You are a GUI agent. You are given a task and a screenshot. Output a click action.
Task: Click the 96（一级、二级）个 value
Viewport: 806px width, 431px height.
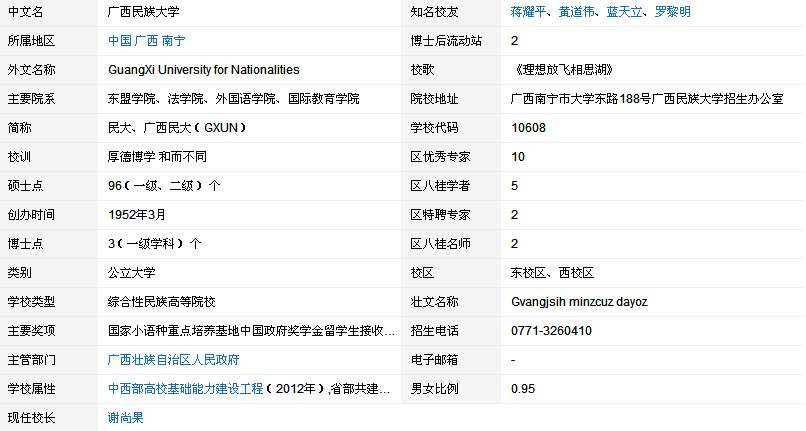click(164, 186)
